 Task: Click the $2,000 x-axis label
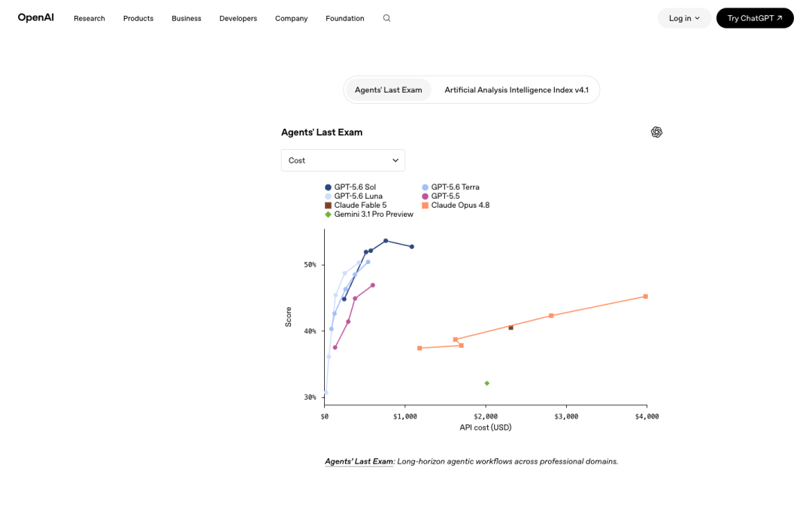coord(486,416)
